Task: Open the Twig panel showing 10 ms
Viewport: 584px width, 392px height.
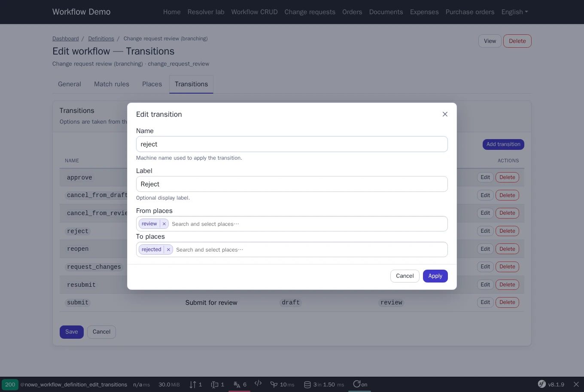Action: click(282, 384)
